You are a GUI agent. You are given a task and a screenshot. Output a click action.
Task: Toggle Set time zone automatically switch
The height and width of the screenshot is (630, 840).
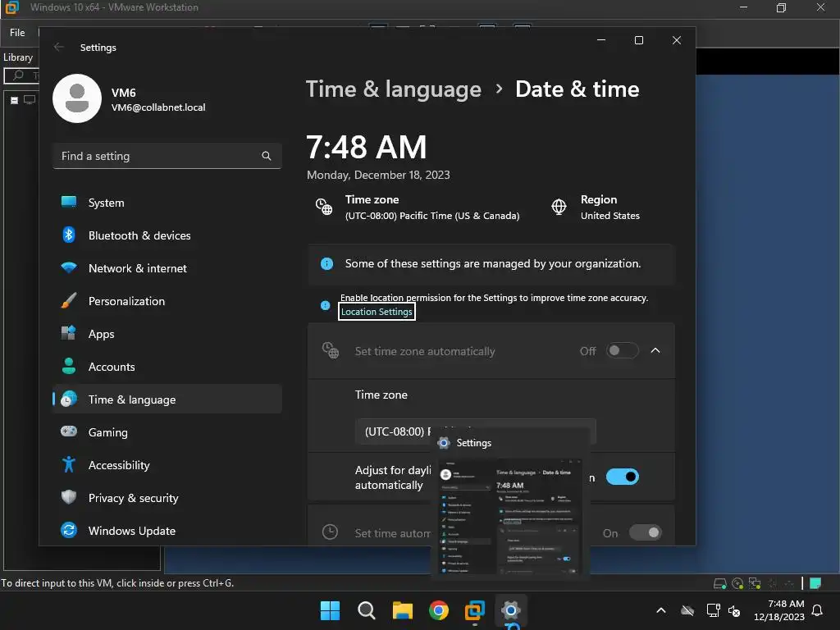pos(622,350)
